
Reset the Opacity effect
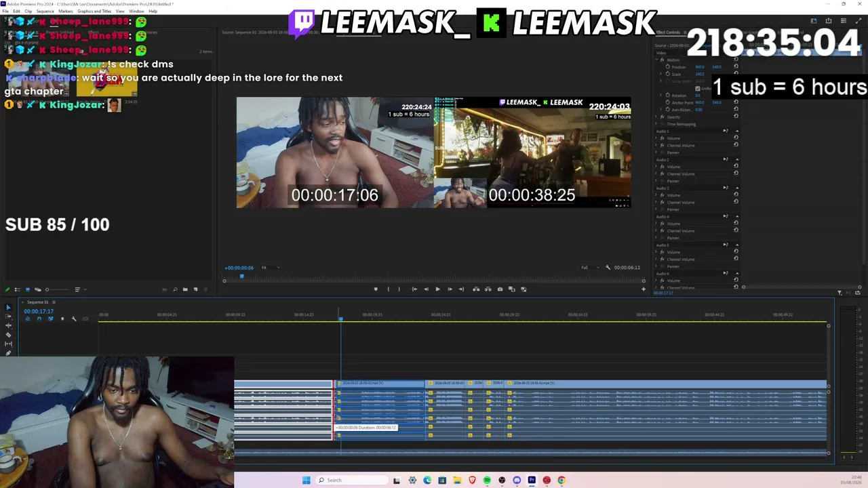tap(736, 117)
